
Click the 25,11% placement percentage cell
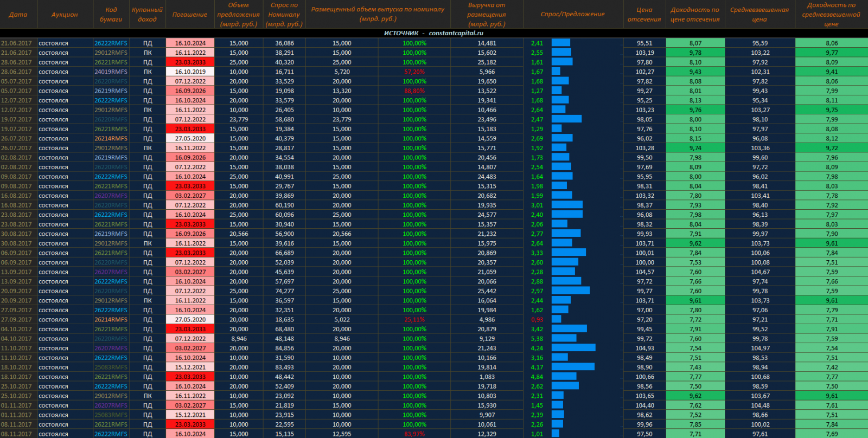tap(414, 320)
